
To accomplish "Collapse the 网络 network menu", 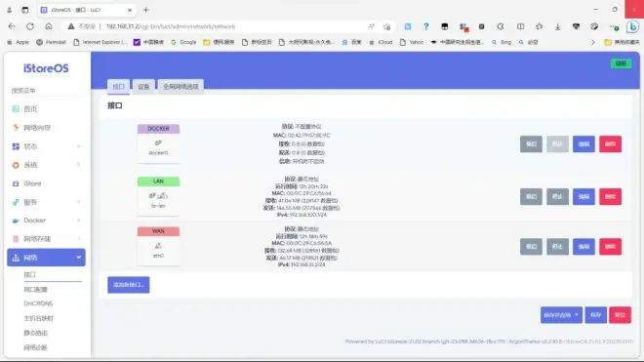I will tap(78, 258).
